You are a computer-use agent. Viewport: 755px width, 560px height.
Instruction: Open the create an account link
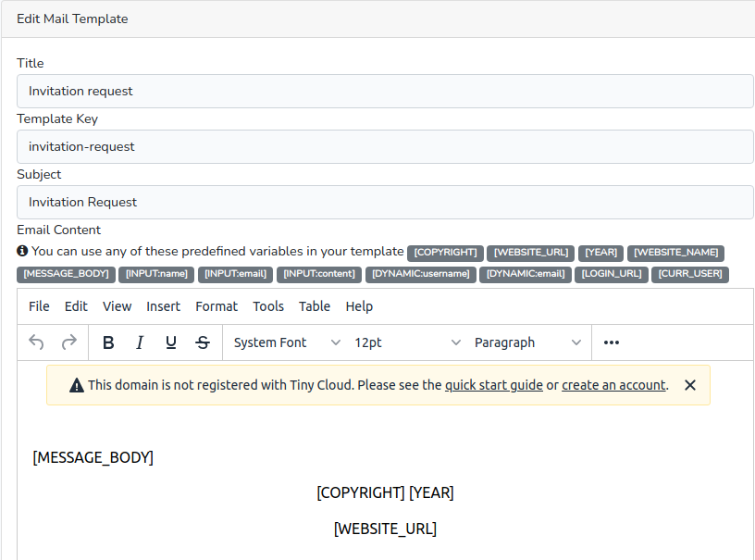tap(613, 385)
